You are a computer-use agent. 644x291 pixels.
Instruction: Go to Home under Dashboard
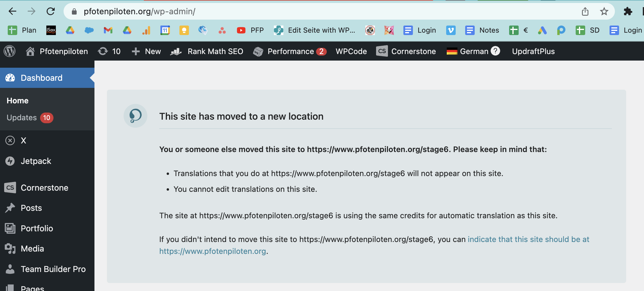pos(18,101)
